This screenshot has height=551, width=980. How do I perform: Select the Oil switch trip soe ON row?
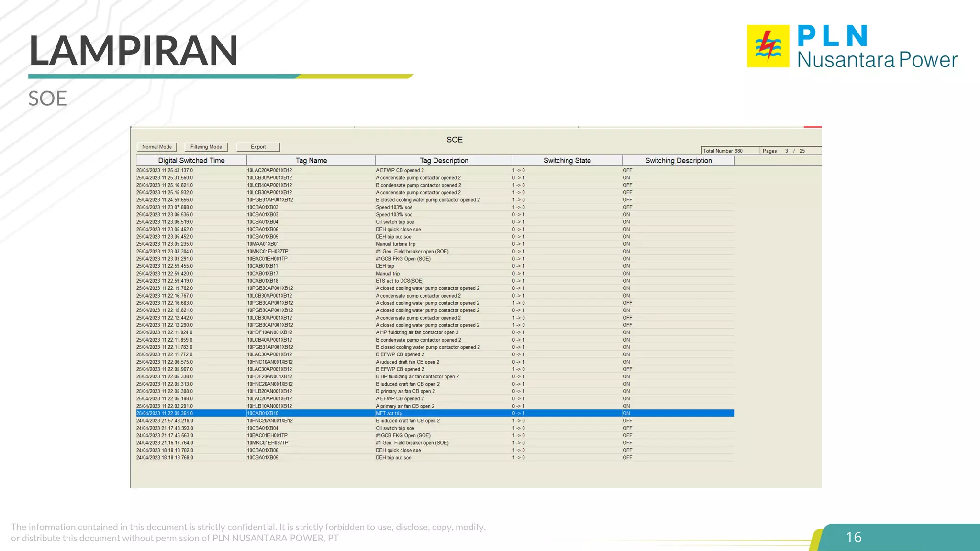395,222
